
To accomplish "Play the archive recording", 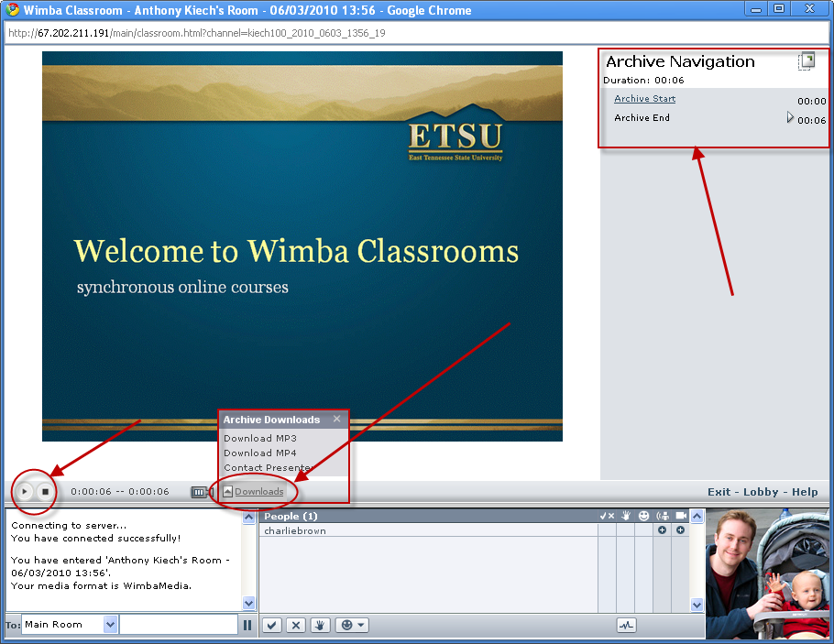I will (24, 492).
